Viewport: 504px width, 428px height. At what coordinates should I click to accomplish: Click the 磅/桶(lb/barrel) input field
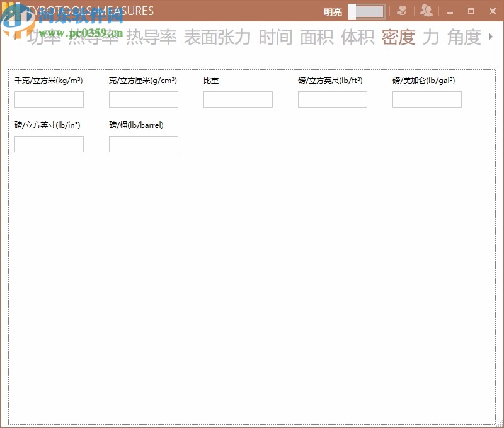pyautogui.click(x=144, y=144)
